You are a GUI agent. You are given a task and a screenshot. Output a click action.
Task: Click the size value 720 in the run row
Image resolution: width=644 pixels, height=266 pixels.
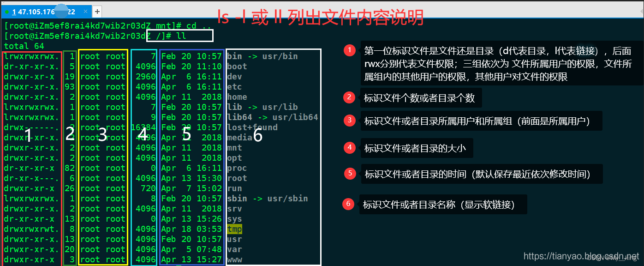pyautogui.click(x=149, y=188)
